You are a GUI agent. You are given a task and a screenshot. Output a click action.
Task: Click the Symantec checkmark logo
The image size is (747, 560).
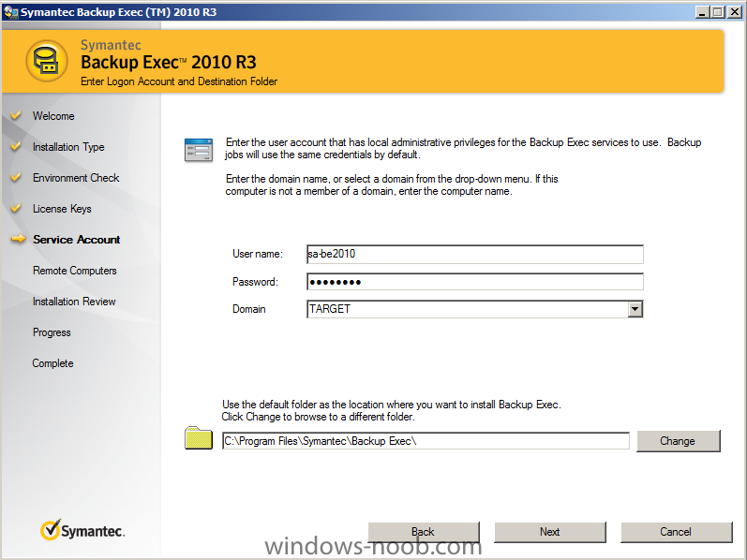(82, 530)
